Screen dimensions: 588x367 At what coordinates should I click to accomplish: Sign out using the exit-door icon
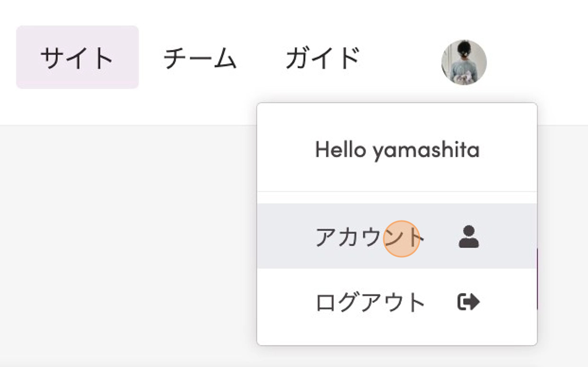click(468, 302)
